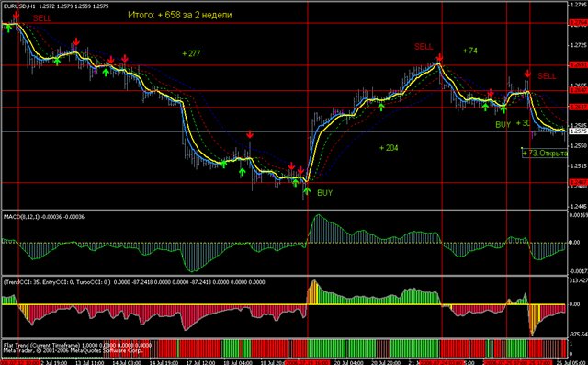Select the 'Итого: + 658 за 2 недели' label
This screenshot has width=588, height=365.
pos(180,15)
